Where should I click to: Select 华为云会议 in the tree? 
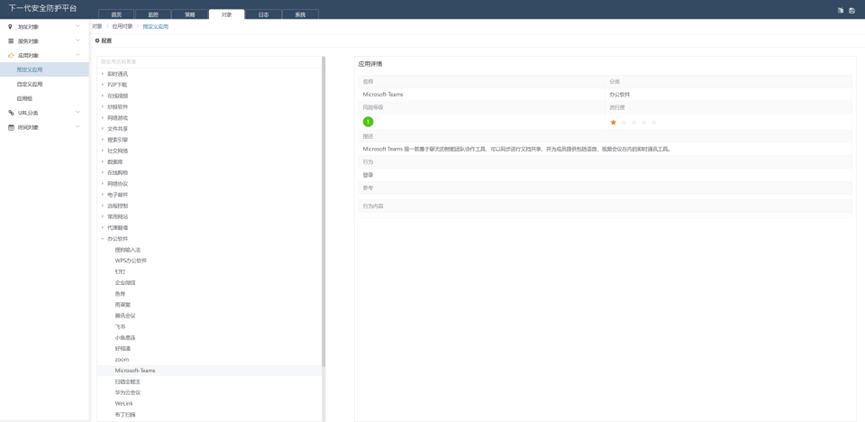tap(127, 393)
